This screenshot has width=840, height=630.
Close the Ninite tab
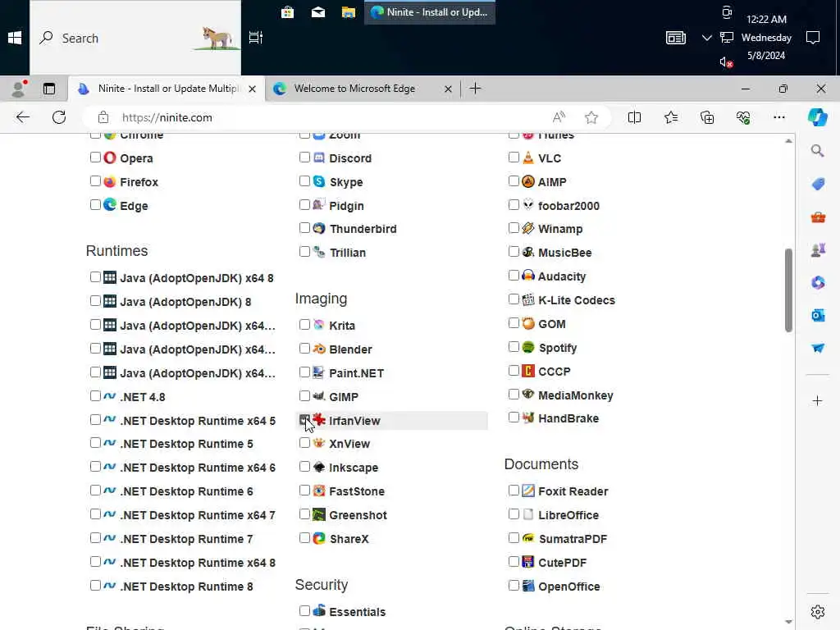point(252,89)
